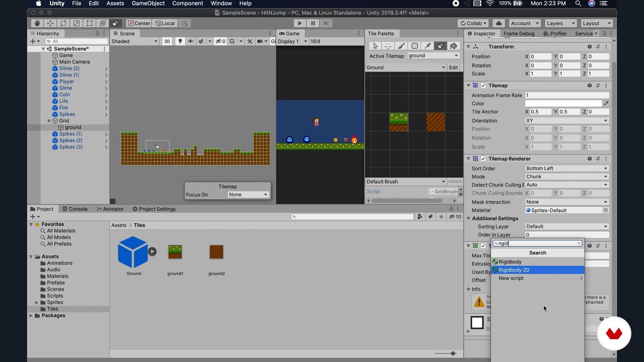Click the custom editor tools icon
The width and height of the screenshot is (644, 362).
[115, 23]
